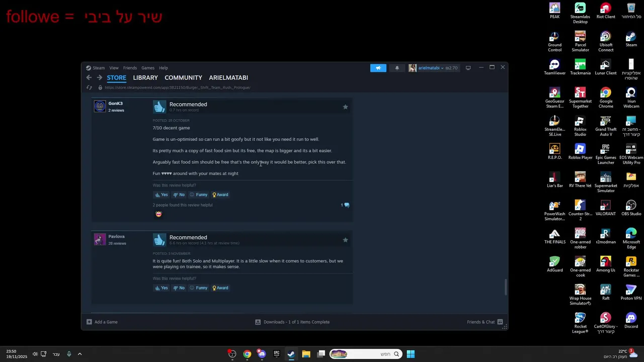Mark Pavlova review not helpful with No
The width and height of the screenshot is (644, 362).
point(179,288)
